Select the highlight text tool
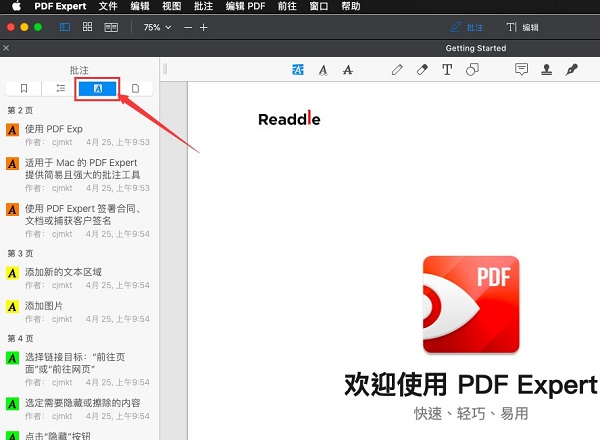The width and height of the screenshot is (600, 440). (298, 70)
